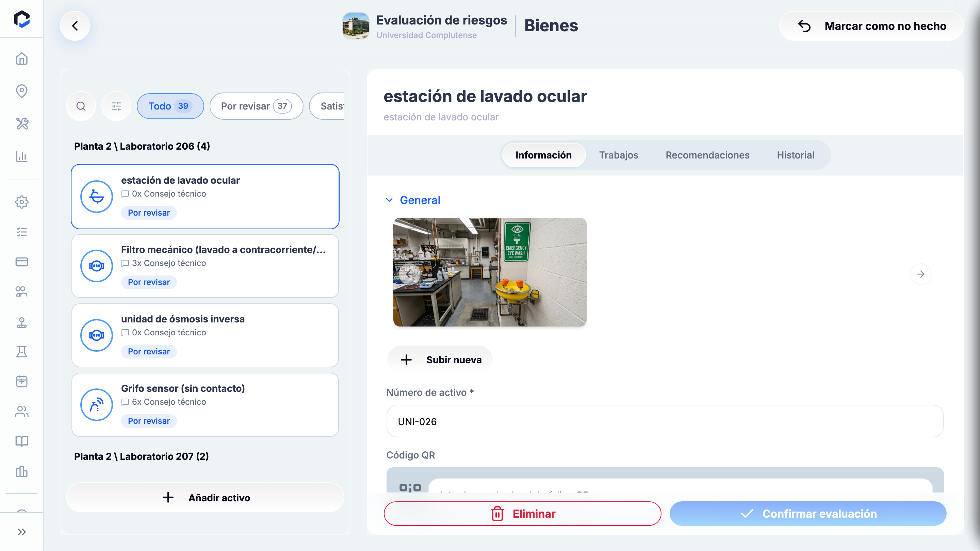The width and height of the screenshot is (980, 551).
Task: Click the Universidad Complutense building thumbnail
Action: (x=356, y=26)
